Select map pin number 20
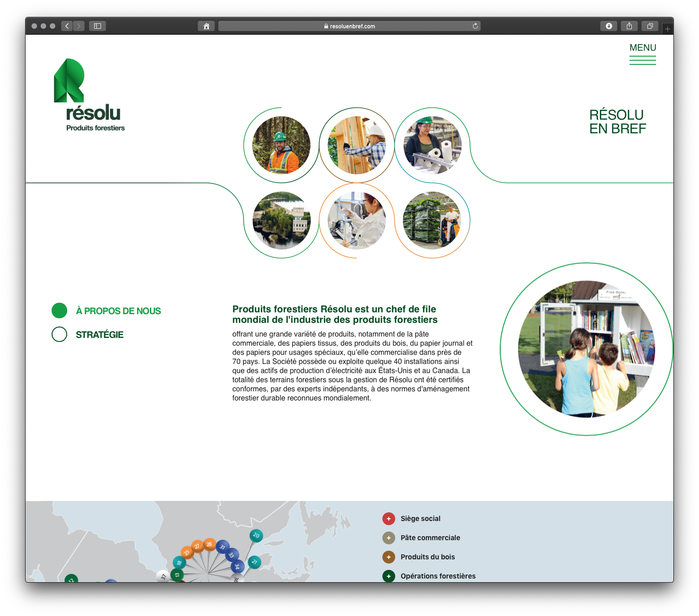This screenshot has width=699, height=616. 256,536
